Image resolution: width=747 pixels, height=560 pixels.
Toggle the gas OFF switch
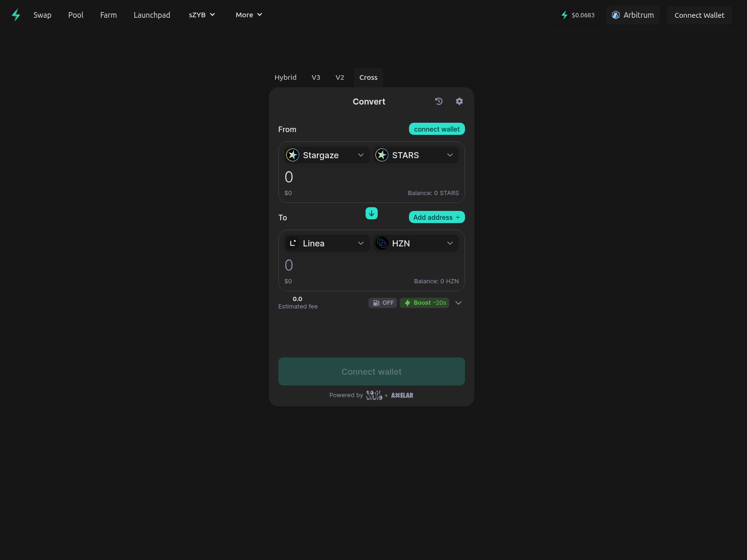click(383, 303)
